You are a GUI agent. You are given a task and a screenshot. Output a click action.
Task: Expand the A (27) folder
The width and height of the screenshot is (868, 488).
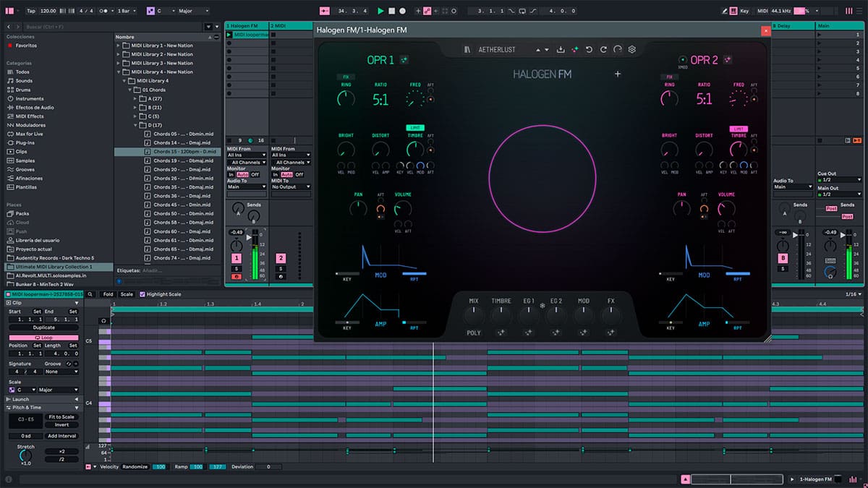[135, 98]
